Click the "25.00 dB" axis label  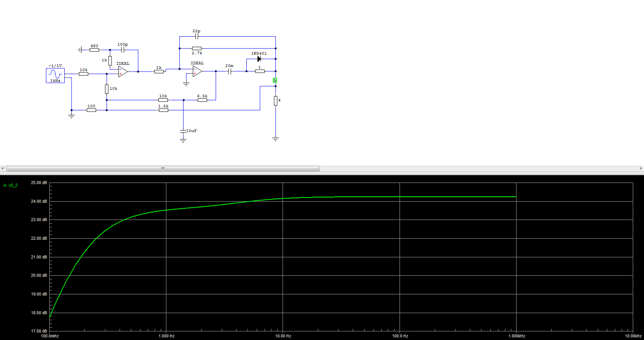pyautogui.click(x=39, y=183)
